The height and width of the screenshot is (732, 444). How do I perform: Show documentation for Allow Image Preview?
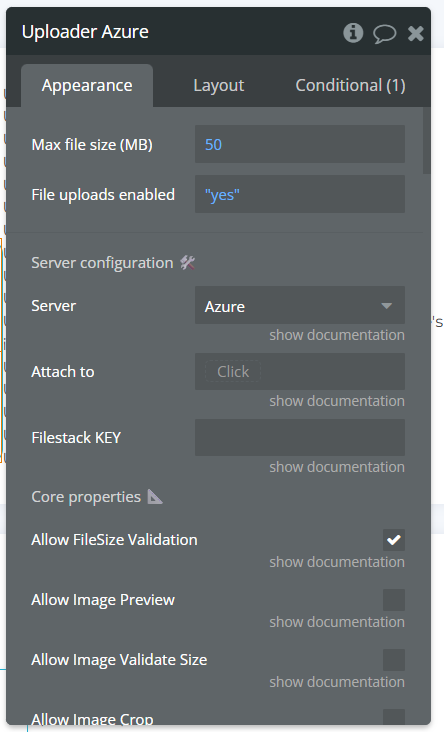(337, 622)
